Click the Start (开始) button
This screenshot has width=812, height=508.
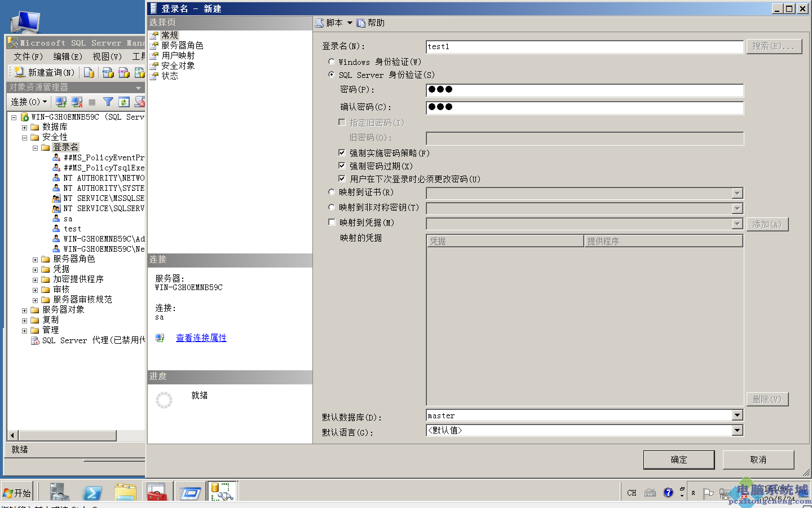[x=17, y=493]
